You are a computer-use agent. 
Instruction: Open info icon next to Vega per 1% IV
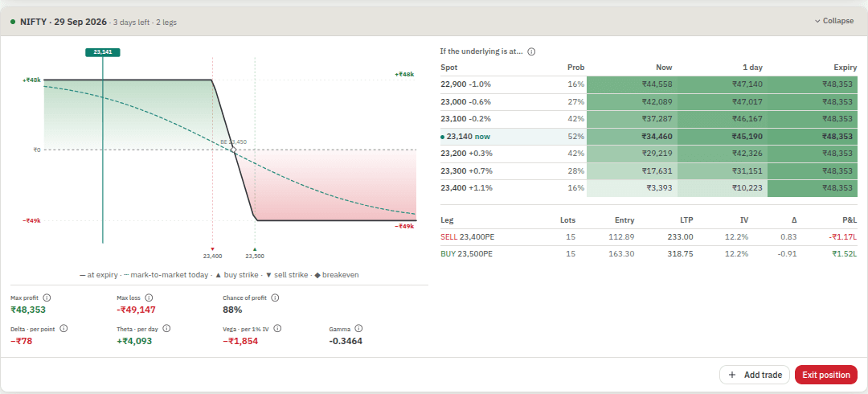278,328
